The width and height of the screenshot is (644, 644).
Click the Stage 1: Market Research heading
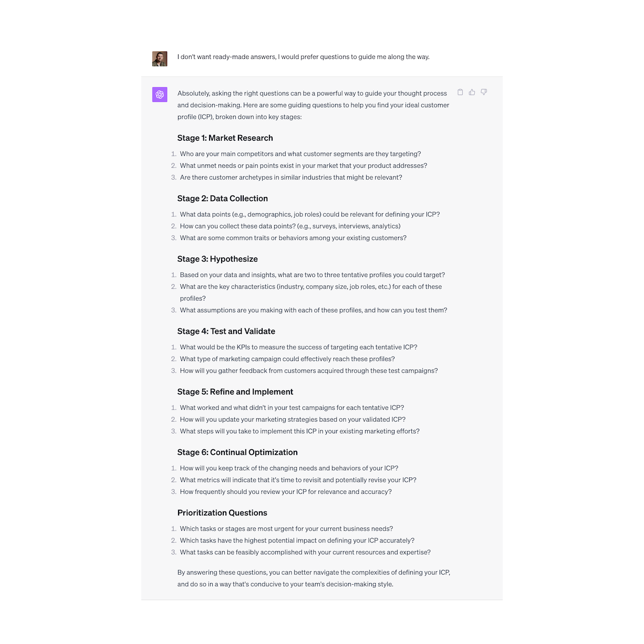tap(225, 138)
